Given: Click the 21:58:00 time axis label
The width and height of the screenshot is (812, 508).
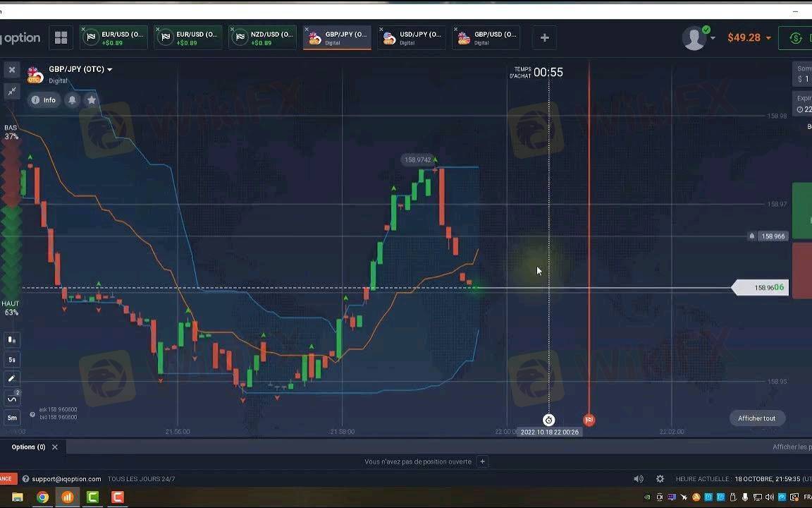Looking at the screenshot, I should pyautogui.click(x=343, y=431).
